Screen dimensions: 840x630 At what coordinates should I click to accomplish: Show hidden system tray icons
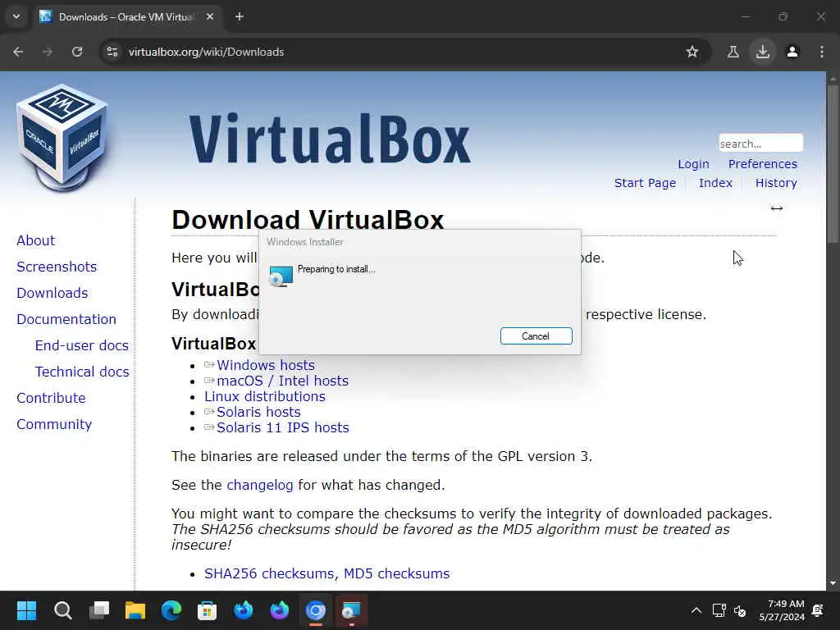coord(696,610)
